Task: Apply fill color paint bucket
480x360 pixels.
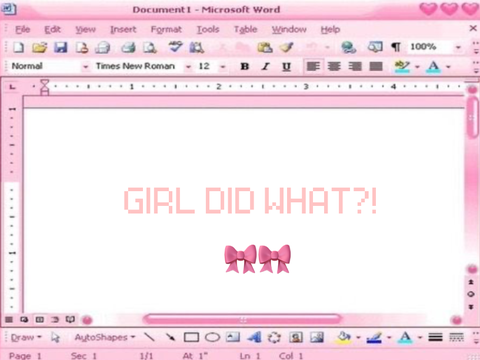Action: (x=344, y=337)
